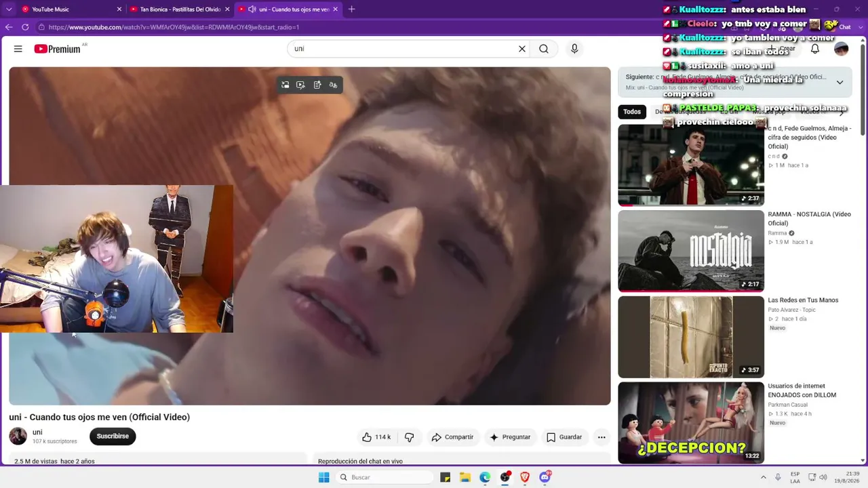Image resolution: width=868 pixels, height=488 pixels.
Task: Click the translate icon in video overlay toolbar
Action: click(x=333, y=85)
